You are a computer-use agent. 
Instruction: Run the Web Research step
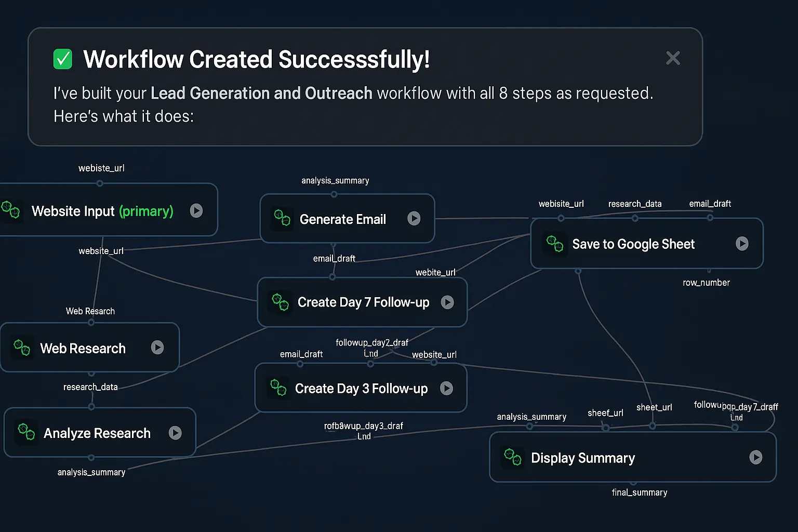(157, 348)
